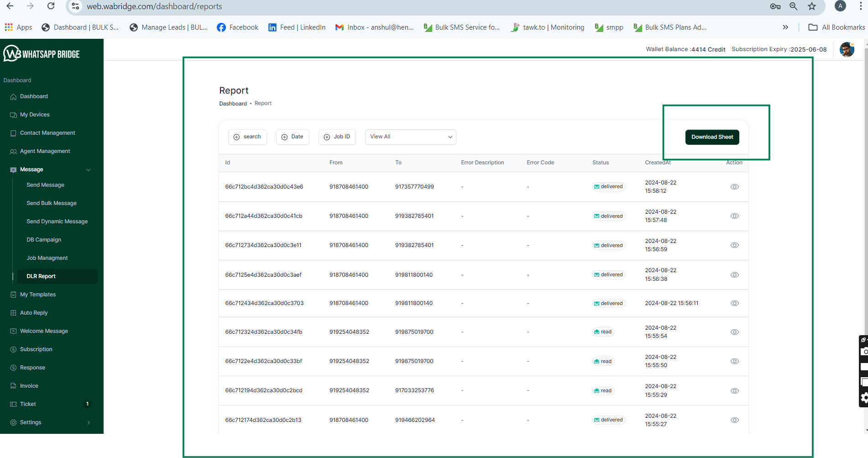View details for 66c712194d362ca30d0c2bcd

(734, 391)
